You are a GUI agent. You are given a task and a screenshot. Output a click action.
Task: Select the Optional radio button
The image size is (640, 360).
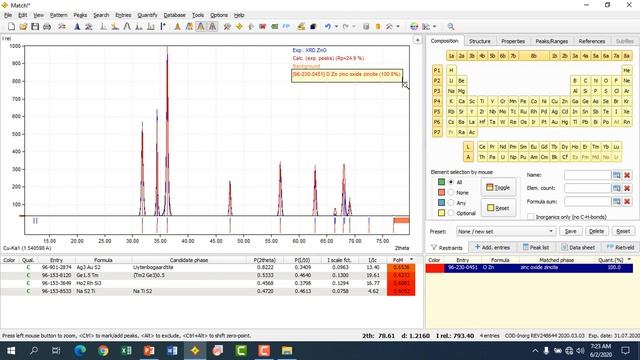tap(451, 213)
